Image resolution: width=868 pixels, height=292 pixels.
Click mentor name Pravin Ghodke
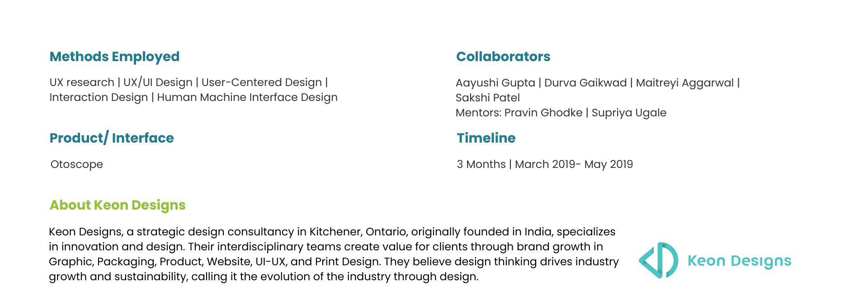pos(543,113)
